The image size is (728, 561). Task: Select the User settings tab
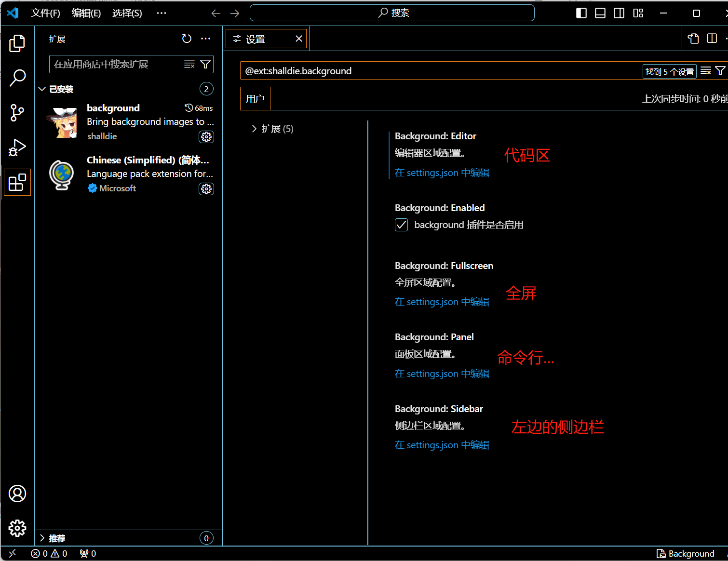click(x=255, y=98)
